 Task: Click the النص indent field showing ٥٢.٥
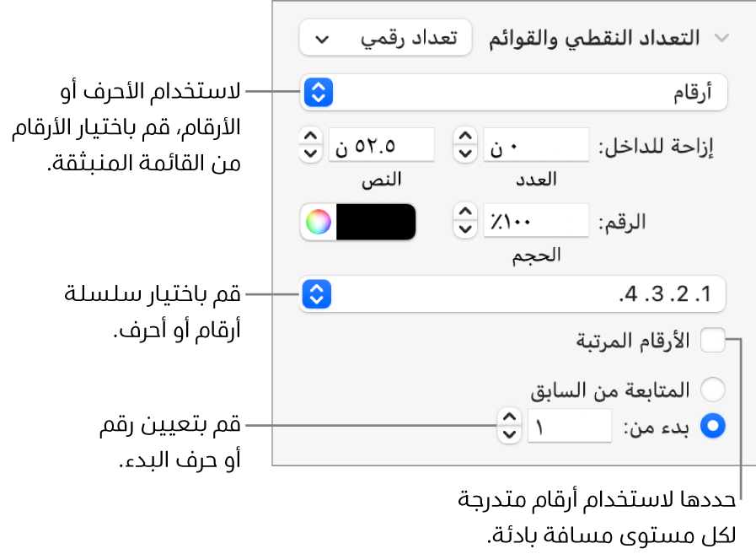click(381, 145)
